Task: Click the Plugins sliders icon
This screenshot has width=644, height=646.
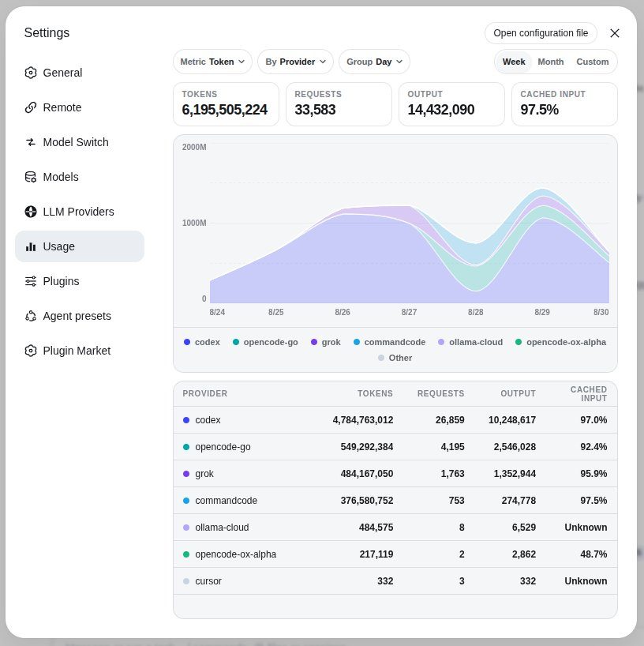Action: pos(31,281)
